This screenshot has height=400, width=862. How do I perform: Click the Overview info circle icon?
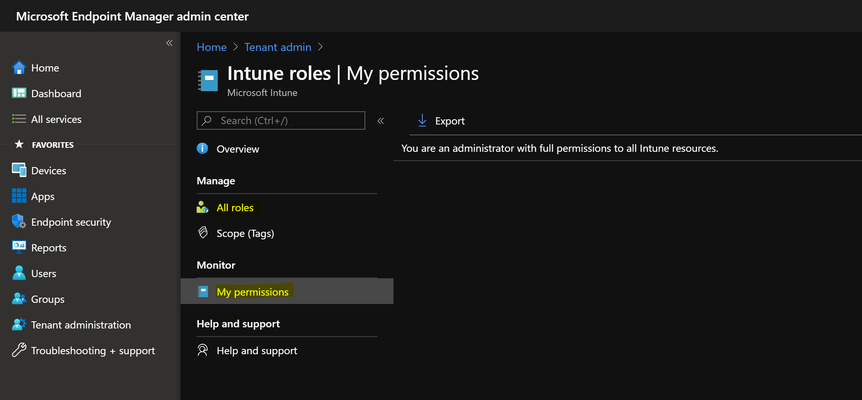(202, 148)
